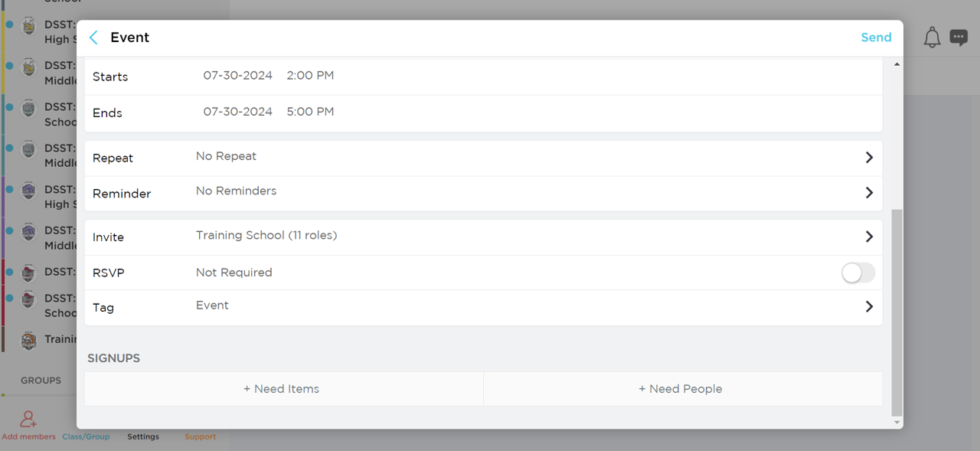Click the back arrow beside Event

click(x=93, y=38)
